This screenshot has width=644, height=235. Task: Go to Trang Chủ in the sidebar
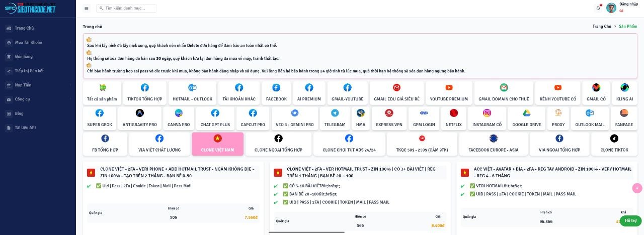(x=38, y=28)
